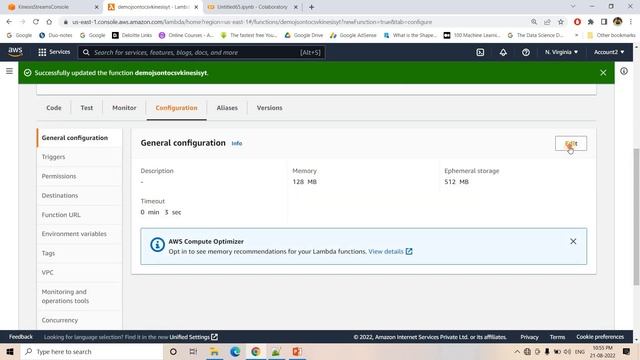Close the AWS Compute Optimizer notice
The width and height of the screenshot is (640, 360).
(573, 241)
